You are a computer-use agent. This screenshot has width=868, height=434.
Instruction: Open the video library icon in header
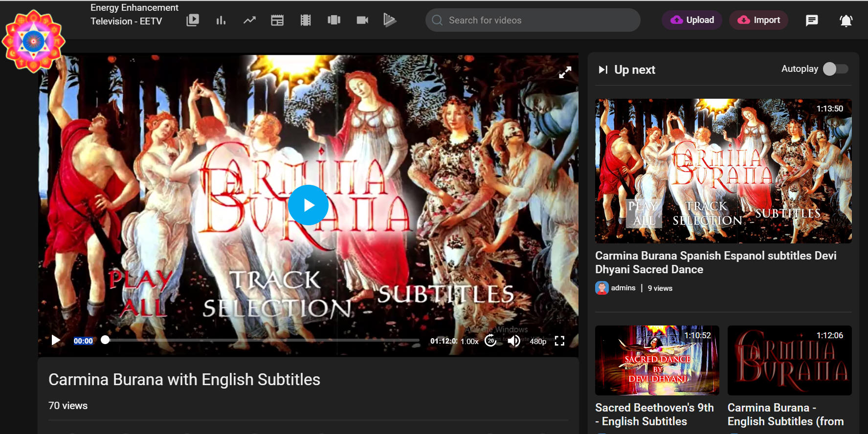point(193,20)
